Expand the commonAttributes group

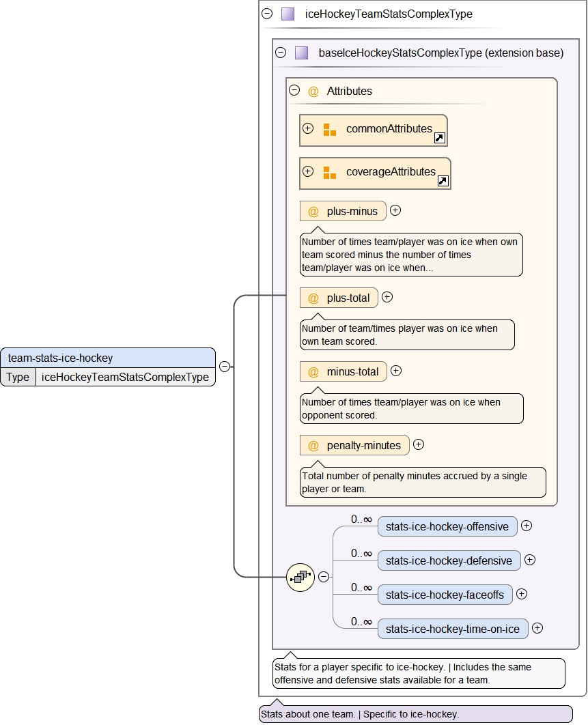[x=308, y=128]
